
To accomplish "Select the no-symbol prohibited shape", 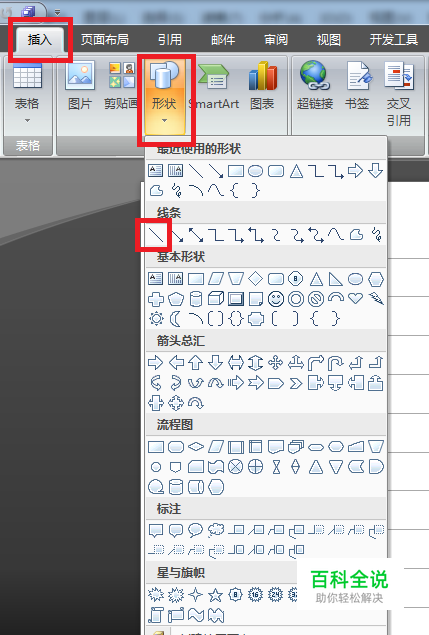I will point(316,299).
